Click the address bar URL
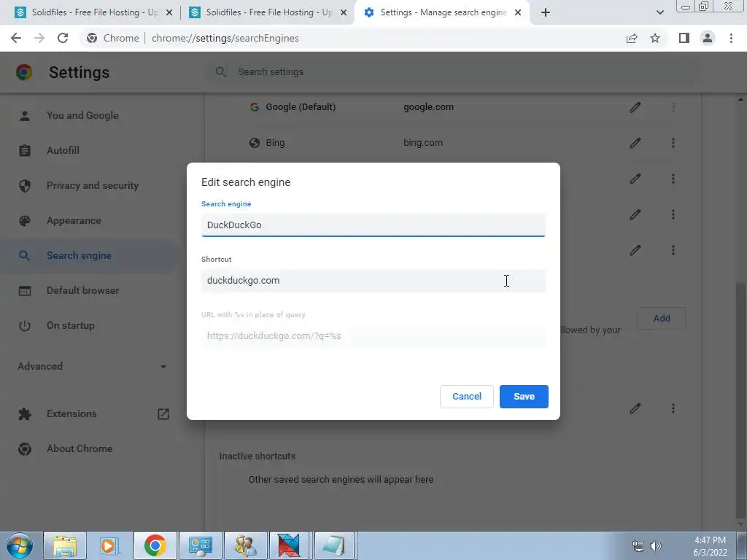 click(225, 38)
